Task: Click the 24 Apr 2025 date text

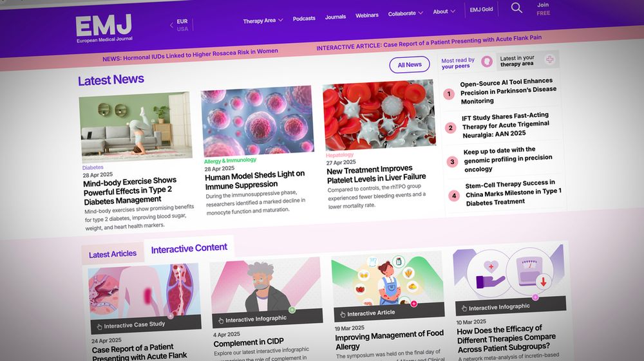Action: coord(106,340)
